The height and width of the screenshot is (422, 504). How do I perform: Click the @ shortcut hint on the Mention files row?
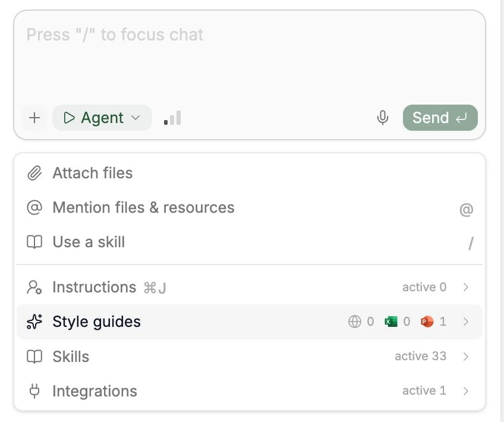click(467, 210)
